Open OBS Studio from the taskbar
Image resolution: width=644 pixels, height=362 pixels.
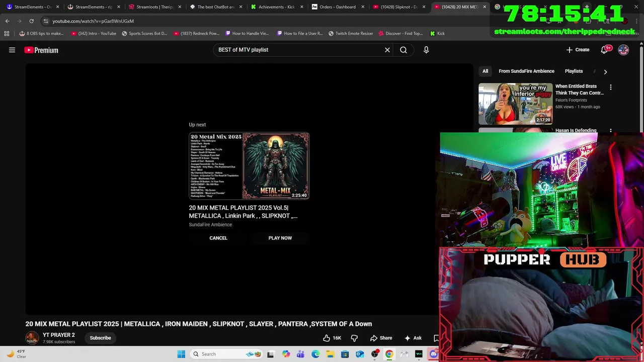coord(374,354)
